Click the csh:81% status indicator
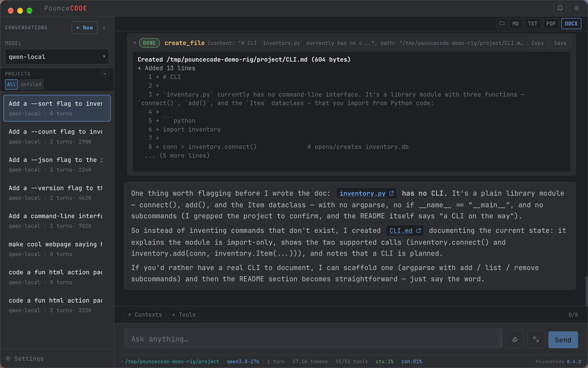This screenshot has height=368, width=588. tap(412, 361)
